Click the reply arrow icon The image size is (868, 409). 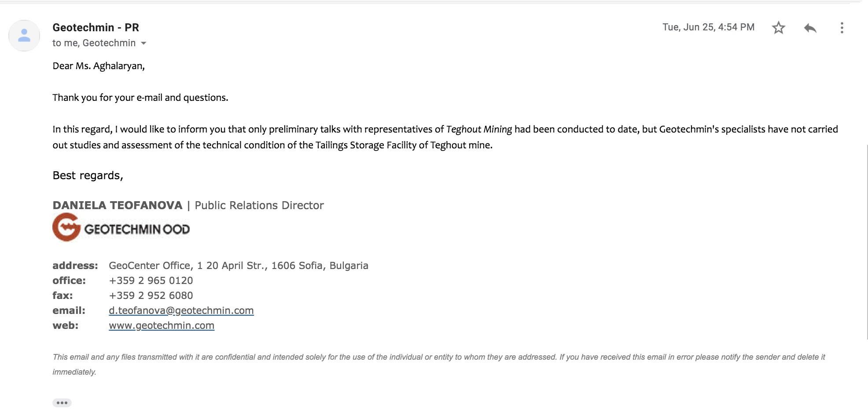(x=810, y=28)
